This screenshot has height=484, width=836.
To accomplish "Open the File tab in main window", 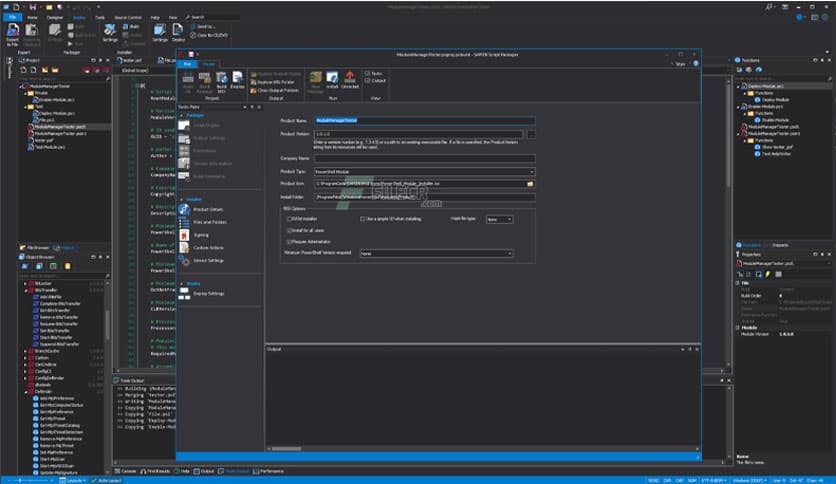I will click(12, 18).
